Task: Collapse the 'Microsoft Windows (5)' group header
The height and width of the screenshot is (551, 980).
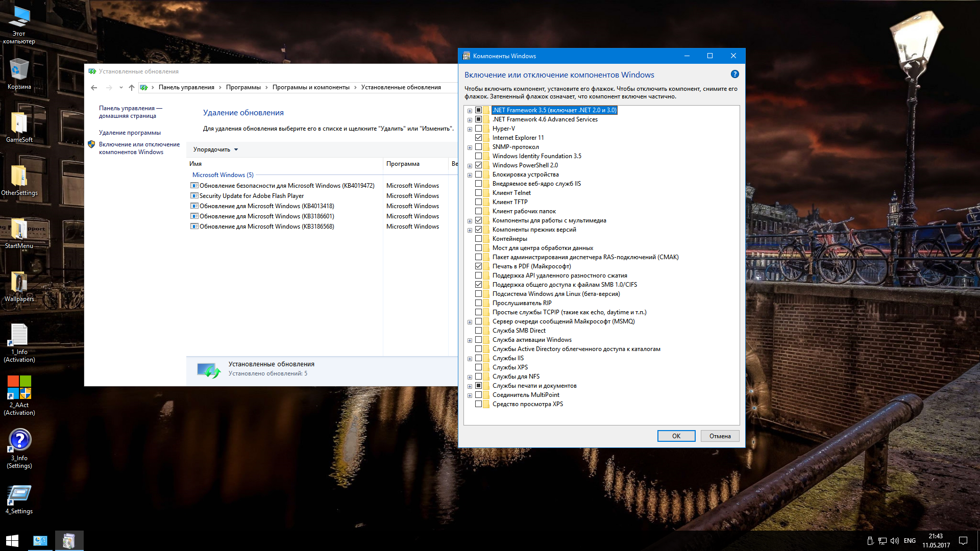Action: (223, 175)
